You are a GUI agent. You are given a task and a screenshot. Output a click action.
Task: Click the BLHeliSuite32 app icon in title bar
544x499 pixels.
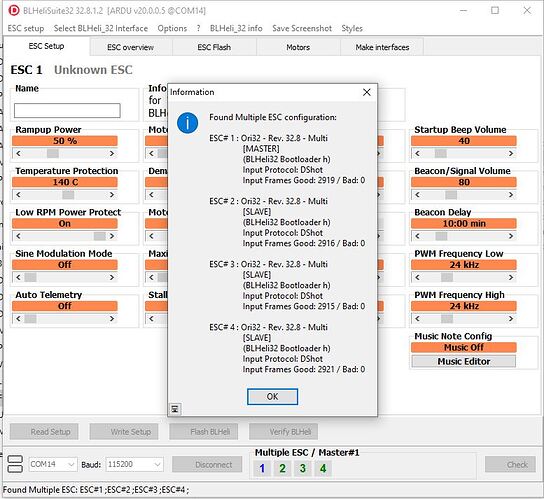(x=14, y=10)
